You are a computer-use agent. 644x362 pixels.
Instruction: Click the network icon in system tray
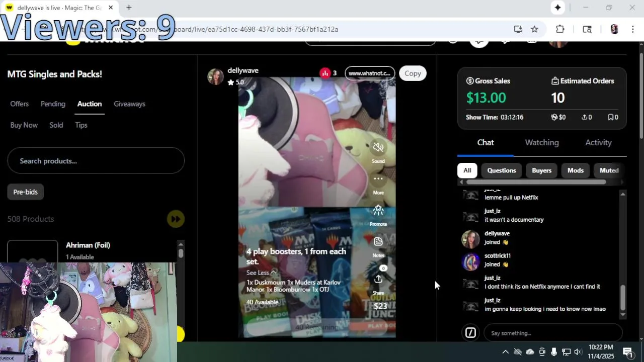coord(566,352)
